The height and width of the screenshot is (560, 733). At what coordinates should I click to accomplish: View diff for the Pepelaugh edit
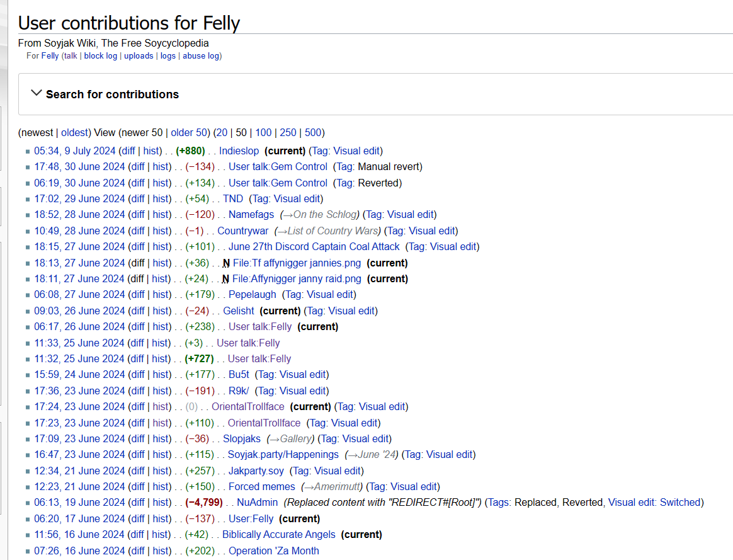[x=137, y=295]
